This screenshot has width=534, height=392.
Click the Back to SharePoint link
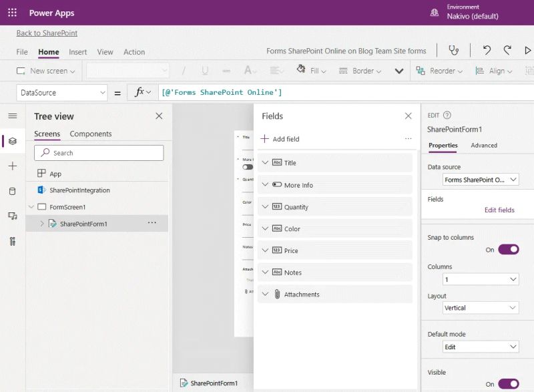point(45,33)
